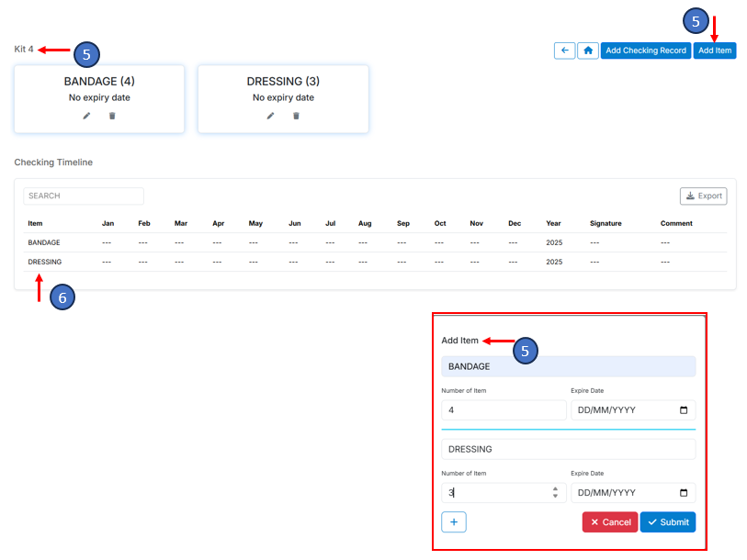Delete DRESSING item with trash icon
The image size is (747, 560).
296,116
